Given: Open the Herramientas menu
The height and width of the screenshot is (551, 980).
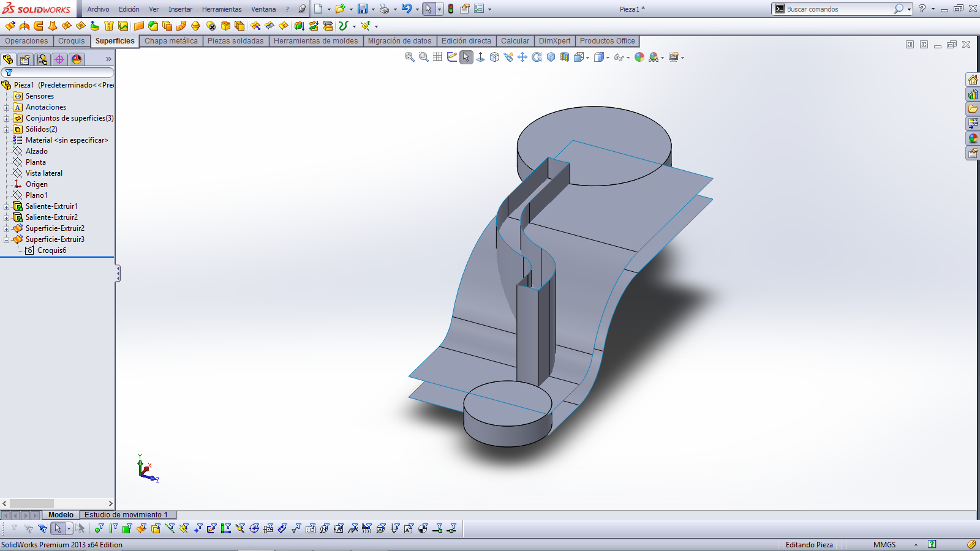Looking at the screenshot, I should pos(222,9).
